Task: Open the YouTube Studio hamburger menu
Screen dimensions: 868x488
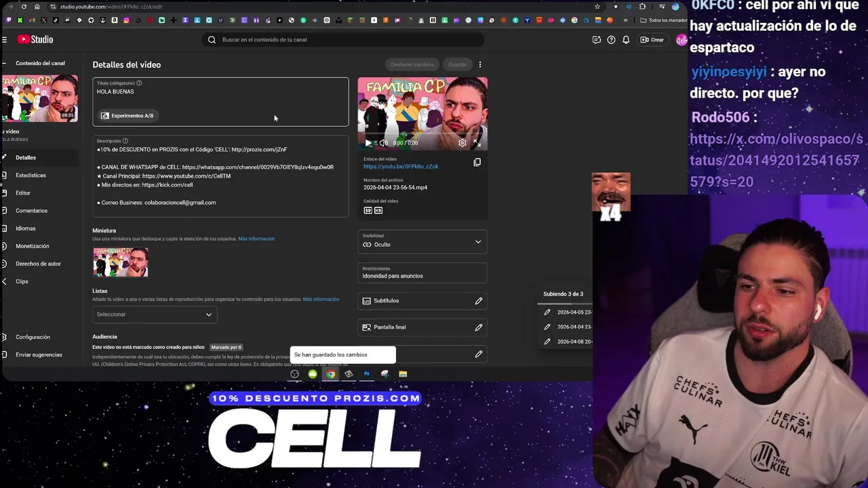Action: 4,40
